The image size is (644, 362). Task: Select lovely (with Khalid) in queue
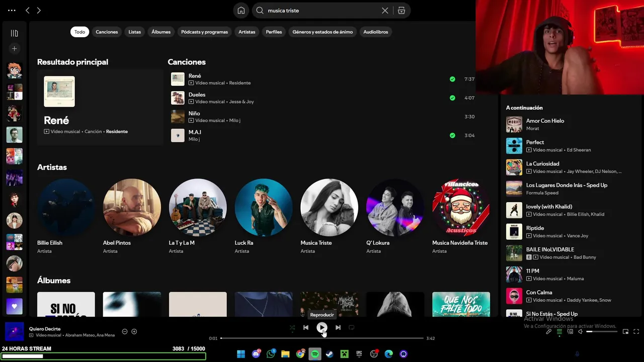click(571, 210)
